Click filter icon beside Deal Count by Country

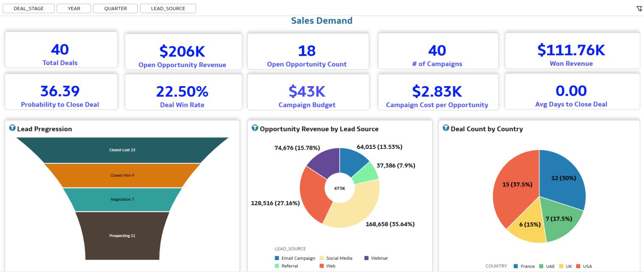(446, 128)
